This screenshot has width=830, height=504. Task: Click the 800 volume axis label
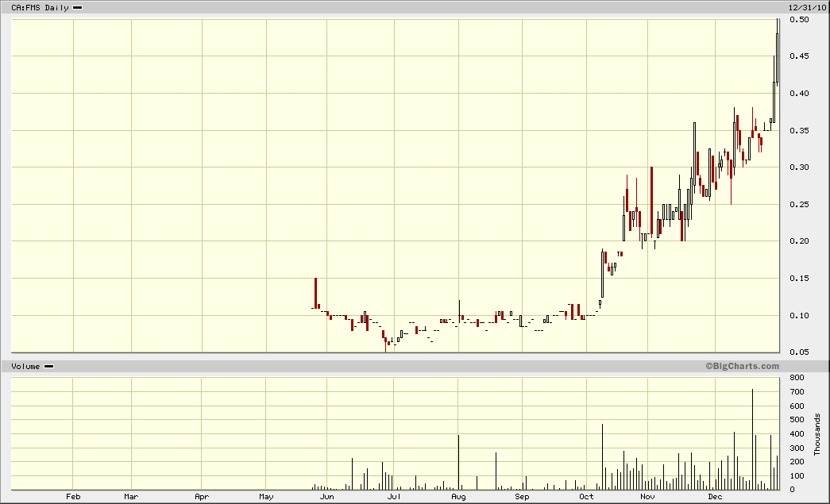(797, 378)
